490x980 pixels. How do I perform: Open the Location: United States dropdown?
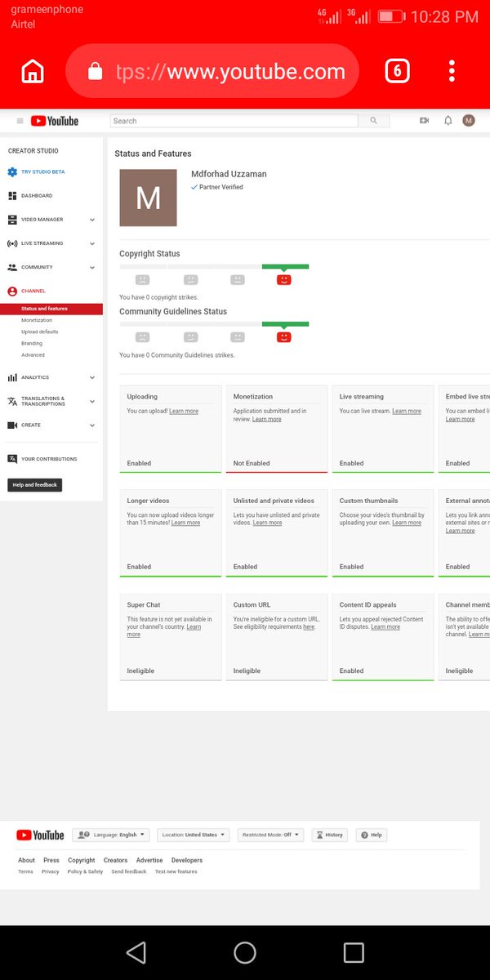pos(194,835)
